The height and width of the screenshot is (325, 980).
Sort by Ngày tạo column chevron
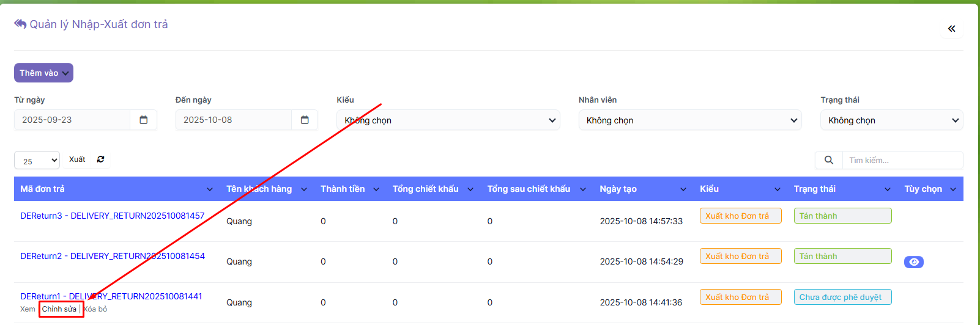coord(683,189)
